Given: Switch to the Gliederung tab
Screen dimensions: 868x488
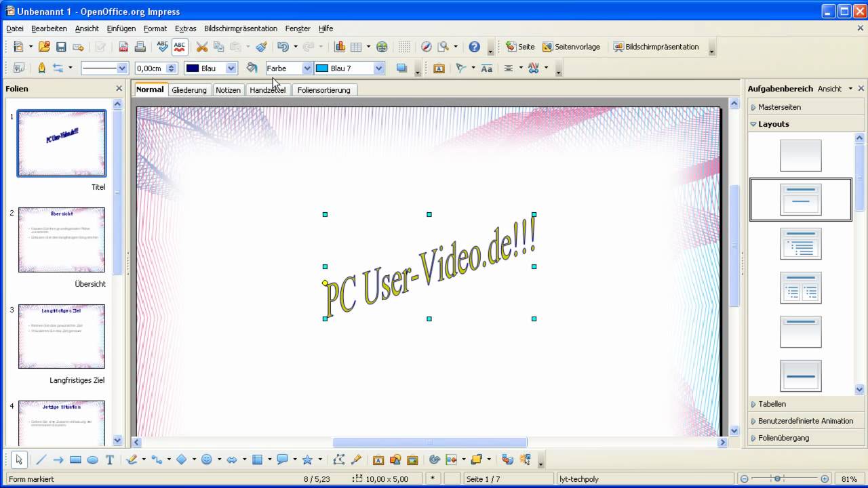Looking at the screenshot, I should 189,89.
